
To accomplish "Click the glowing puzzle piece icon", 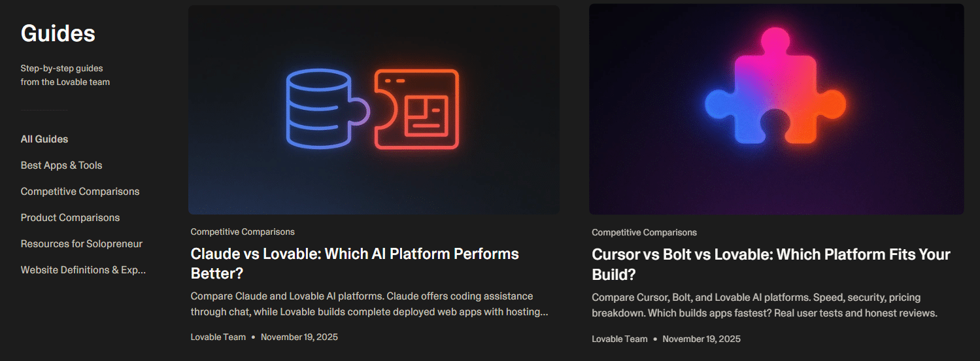I will (x=775, y=86).
